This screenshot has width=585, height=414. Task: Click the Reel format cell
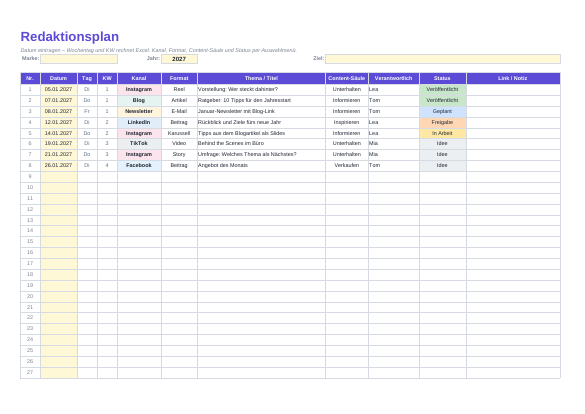click(x=179, y=90)
